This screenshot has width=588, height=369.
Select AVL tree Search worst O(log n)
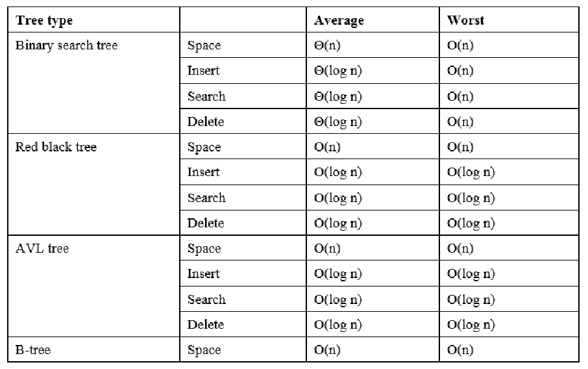509,299
